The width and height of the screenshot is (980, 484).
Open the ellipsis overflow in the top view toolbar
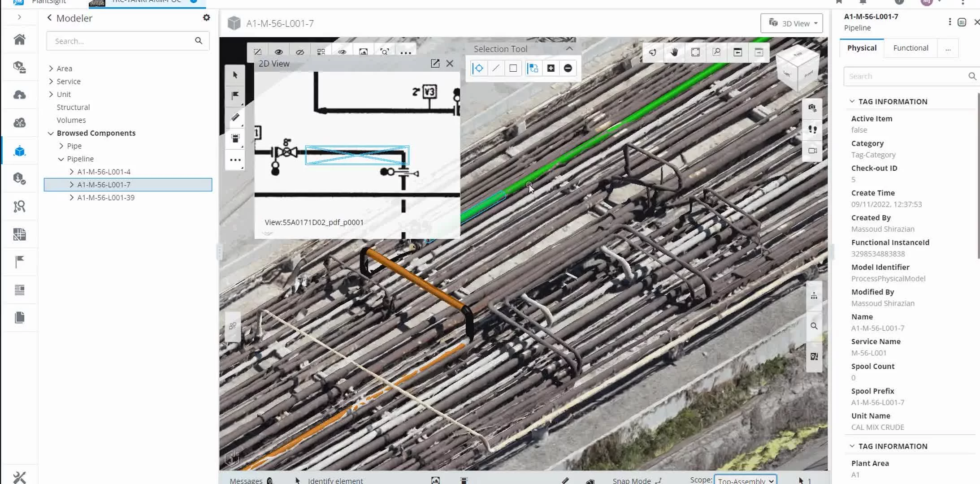coord(406,52)
